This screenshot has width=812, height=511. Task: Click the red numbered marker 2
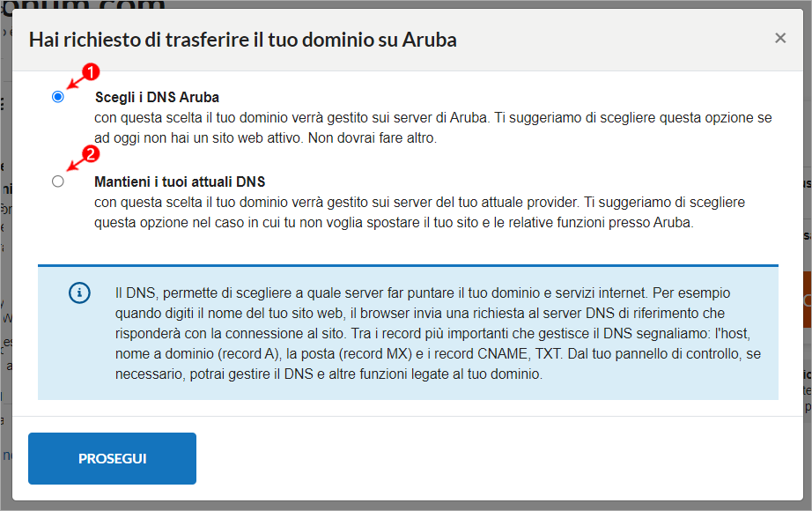point(91,154)
